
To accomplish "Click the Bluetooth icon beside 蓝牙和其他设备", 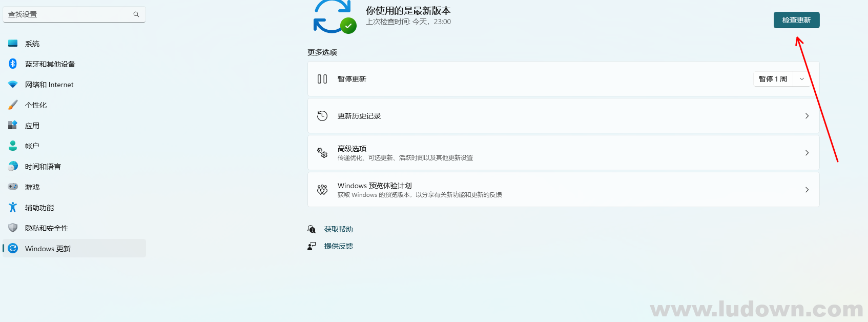I will pyautogui.click(x=13, y=64).
